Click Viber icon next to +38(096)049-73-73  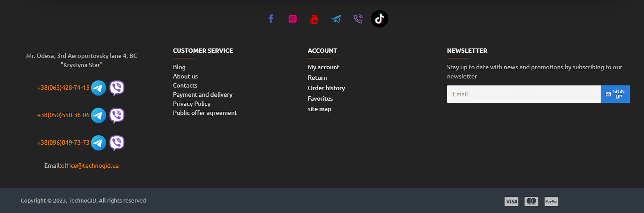[117, 143]
